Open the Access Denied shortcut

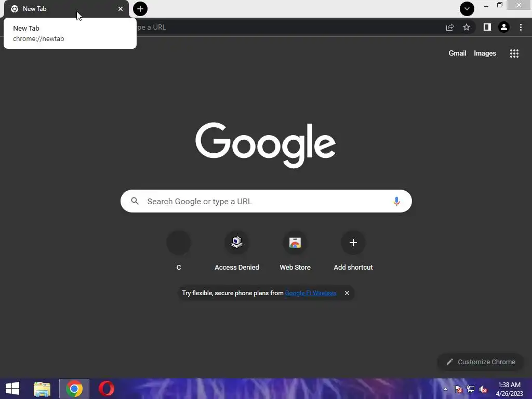point(237,251)
